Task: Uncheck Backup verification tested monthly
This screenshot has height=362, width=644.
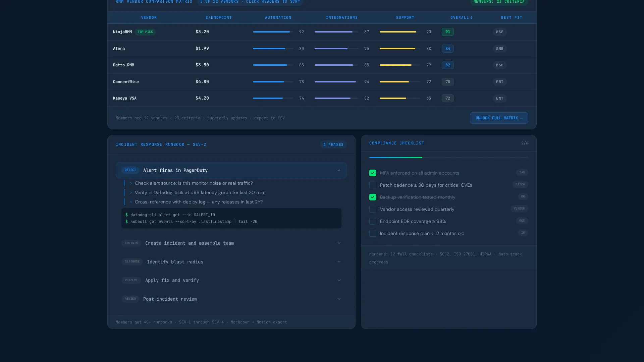Action: coord(373,197)
